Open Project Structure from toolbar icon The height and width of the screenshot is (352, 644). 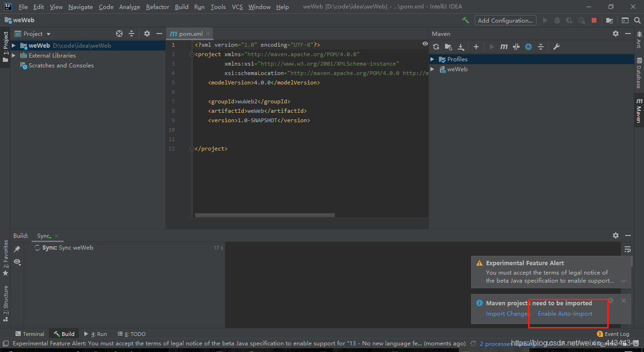(610, 20)
